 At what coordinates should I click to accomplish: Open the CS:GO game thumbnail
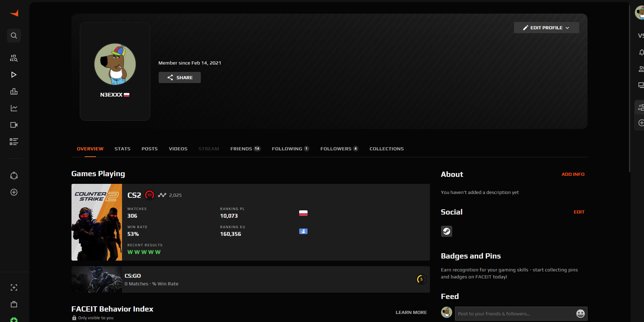[x=97, y=279]
